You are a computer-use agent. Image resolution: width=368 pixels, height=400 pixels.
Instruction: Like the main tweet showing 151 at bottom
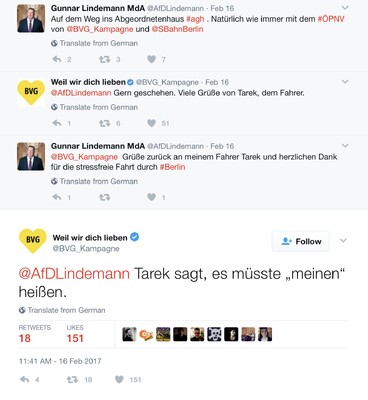[x=119, y=379]
